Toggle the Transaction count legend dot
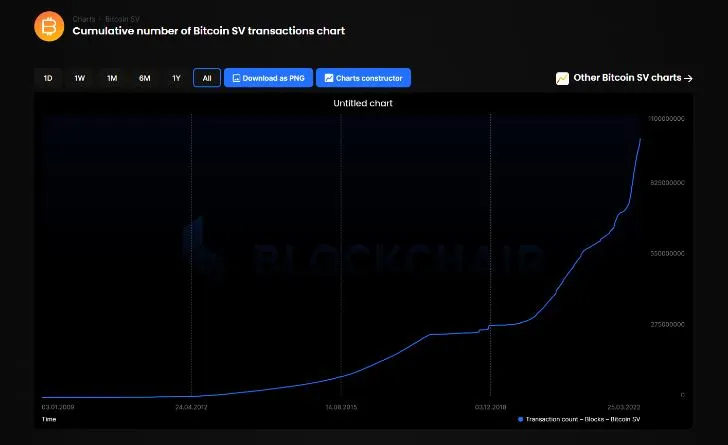The image size is (728, 445). (520, 419)
